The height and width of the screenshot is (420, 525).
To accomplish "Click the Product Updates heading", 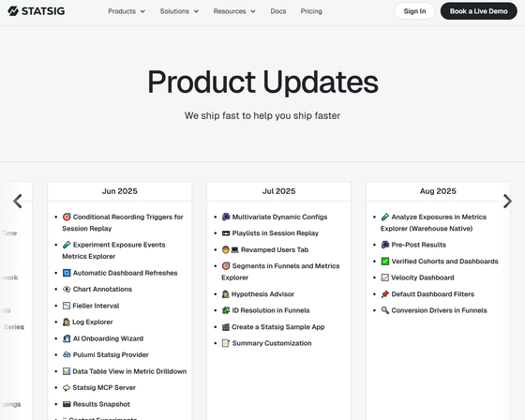I will point(262,82).
